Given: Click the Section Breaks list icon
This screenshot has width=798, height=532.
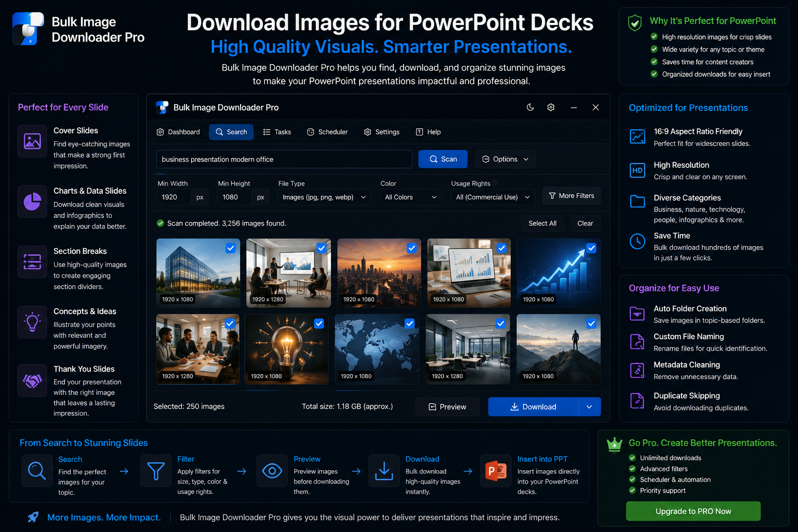Looking at the screenshot, I should [x=32, y=261].
